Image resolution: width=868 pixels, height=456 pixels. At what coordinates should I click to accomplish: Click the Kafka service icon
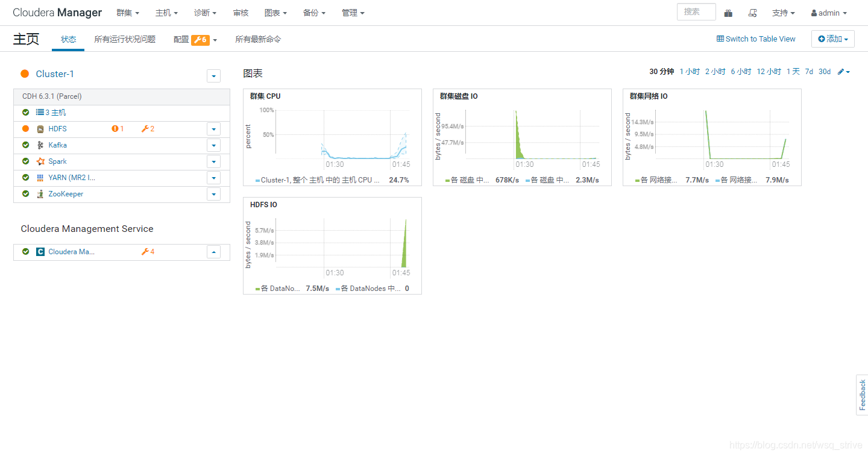(40, 145)
